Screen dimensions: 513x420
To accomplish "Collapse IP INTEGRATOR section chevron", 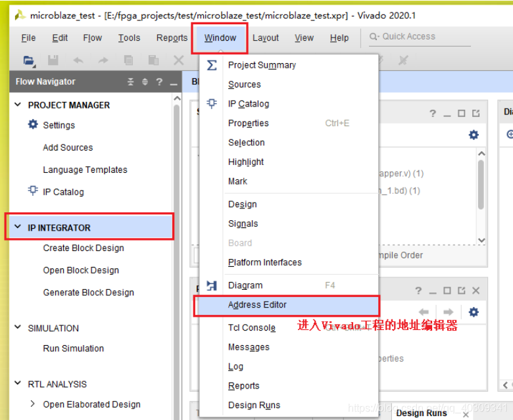I will pos(18,227).
